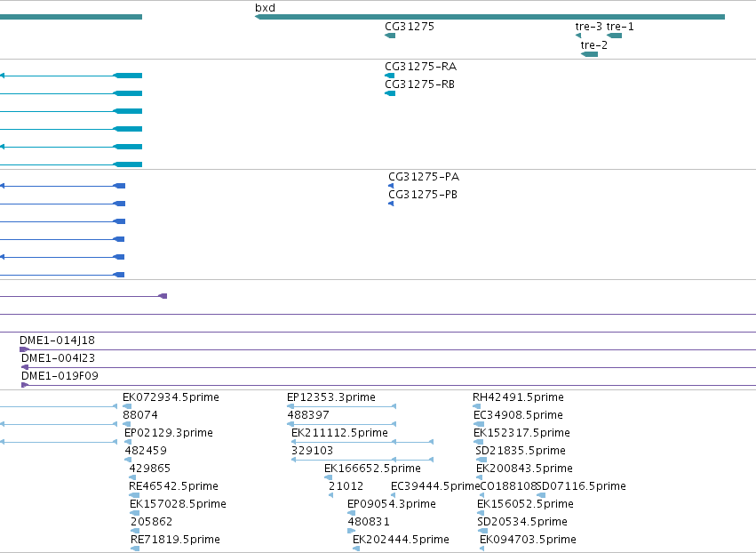Select RE46542.5prime EST label
Image resolution: width=756 pixels, height=553 pixels.
(x=173, y=486)
